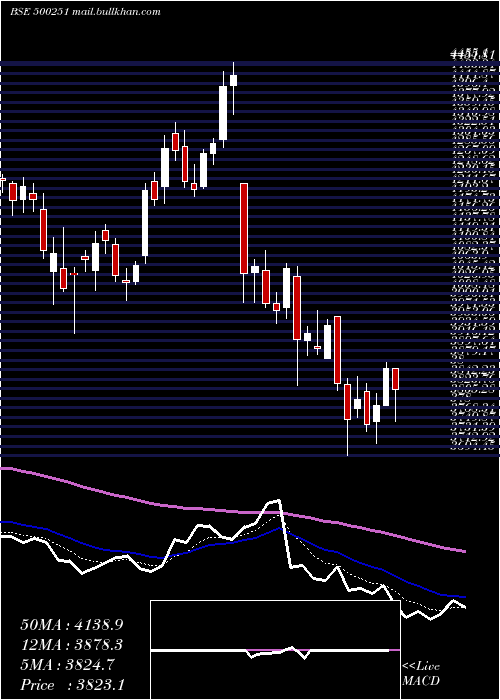Click the 50MA : 4138.9 value
The width and height of the screenshot is (500, 700).
coord(72,625)
